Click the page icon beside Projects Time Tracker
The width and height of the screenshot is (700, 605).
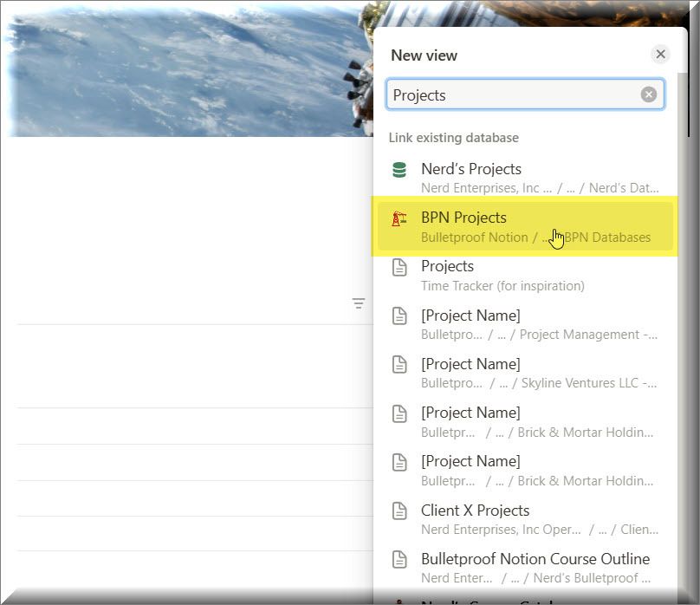click(399, 267)
